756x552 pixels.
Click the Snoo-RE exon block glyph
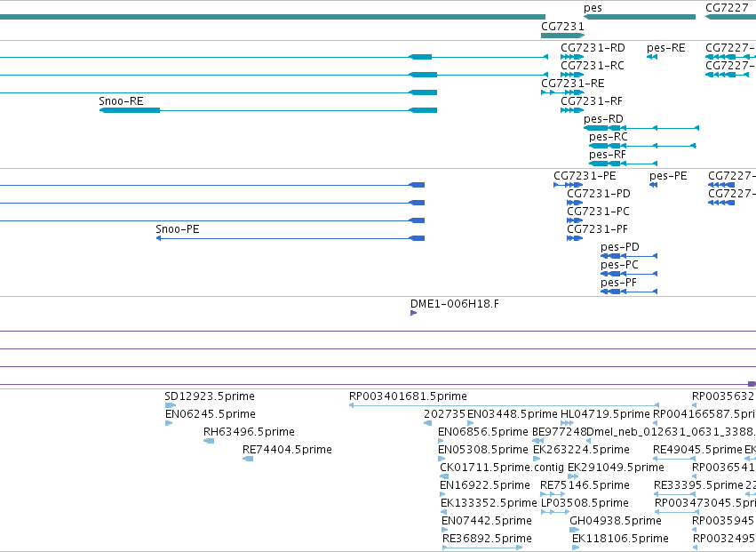[x=130, y=110]
